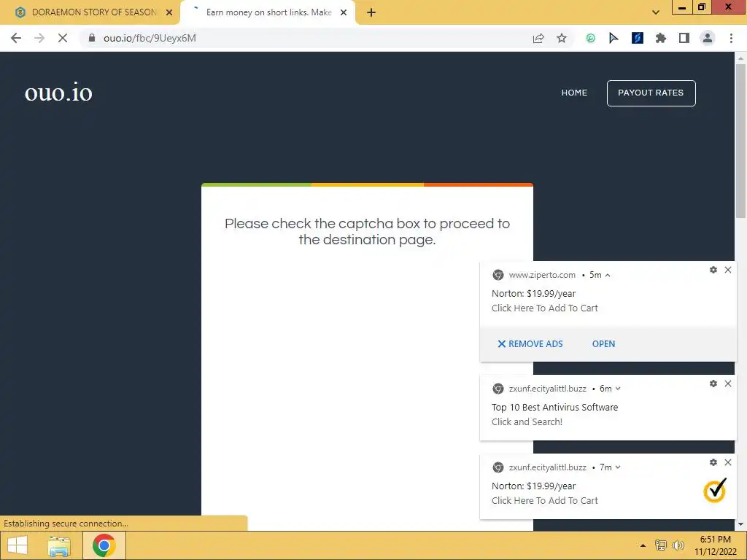Click the browser forward arrow
The height and width of the screenshot is (560, 747).
click(39, 38)
